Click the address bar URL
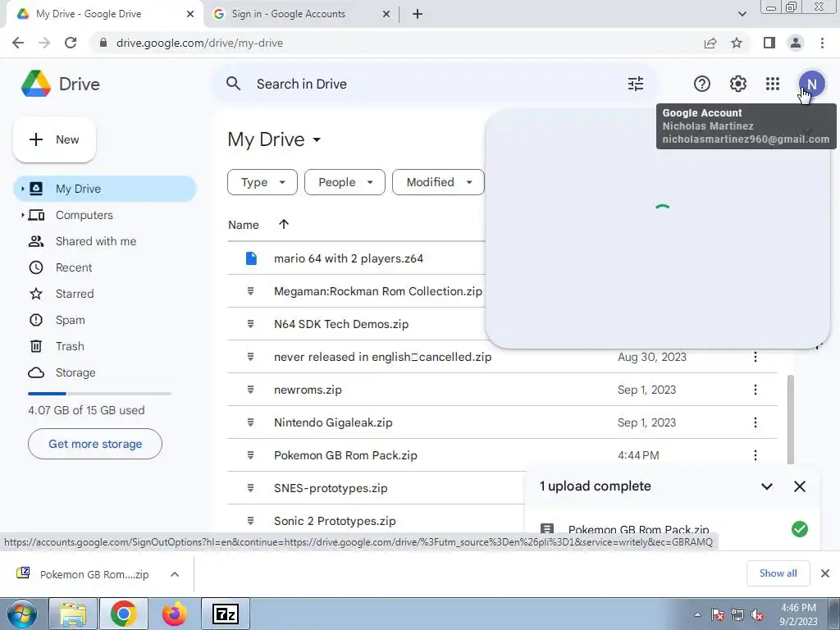 pos(200,43)
